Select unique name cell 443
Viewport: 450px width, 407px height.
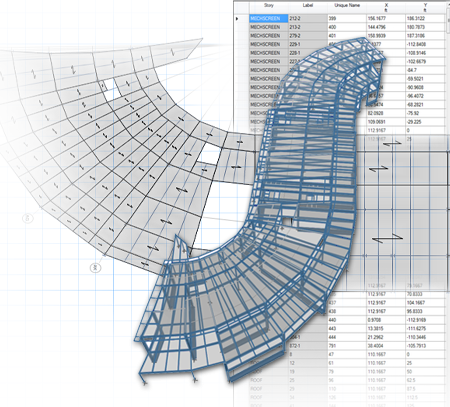click(x=347, y=329)
